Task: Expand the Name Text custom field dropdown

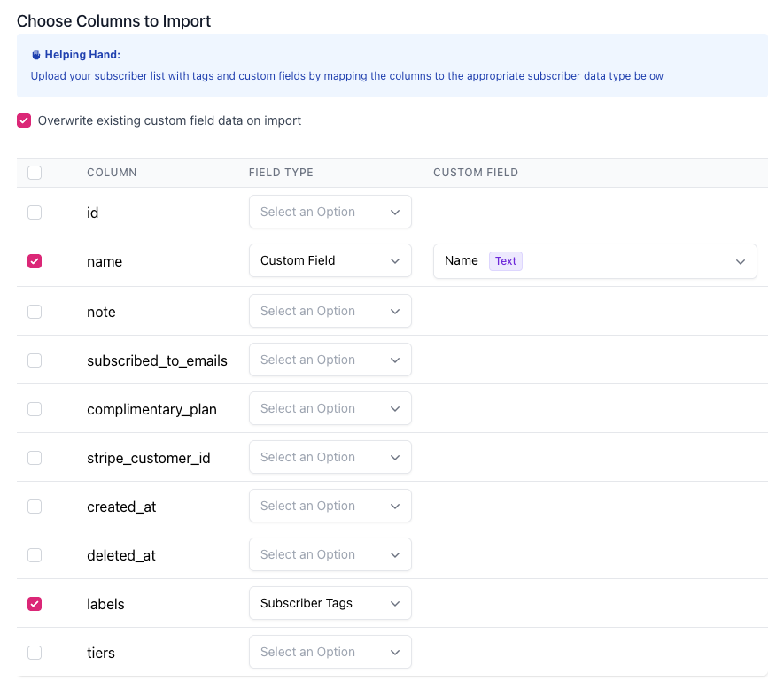Action: pos(594,261)
